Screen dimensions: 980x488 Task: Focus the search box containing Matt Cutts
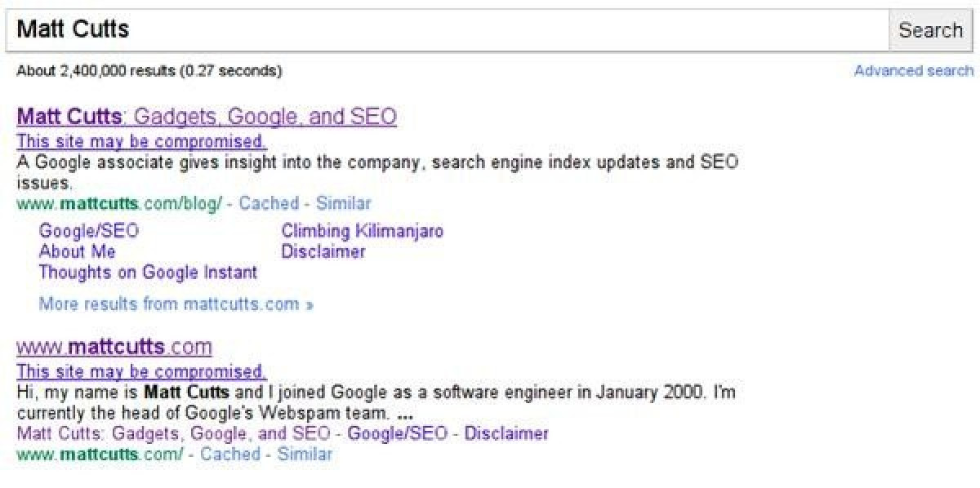point(448,30)
